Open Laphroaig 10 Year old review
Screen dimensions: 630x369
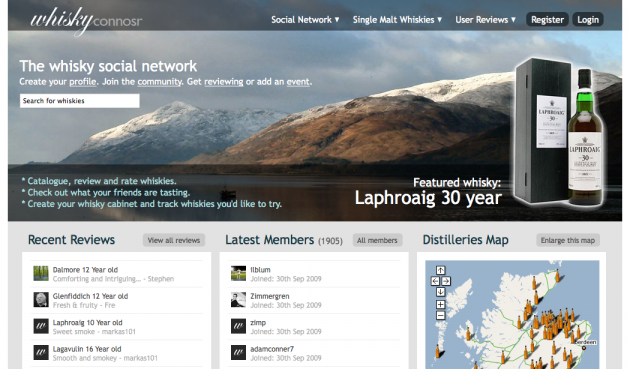(x=88, y=323)
